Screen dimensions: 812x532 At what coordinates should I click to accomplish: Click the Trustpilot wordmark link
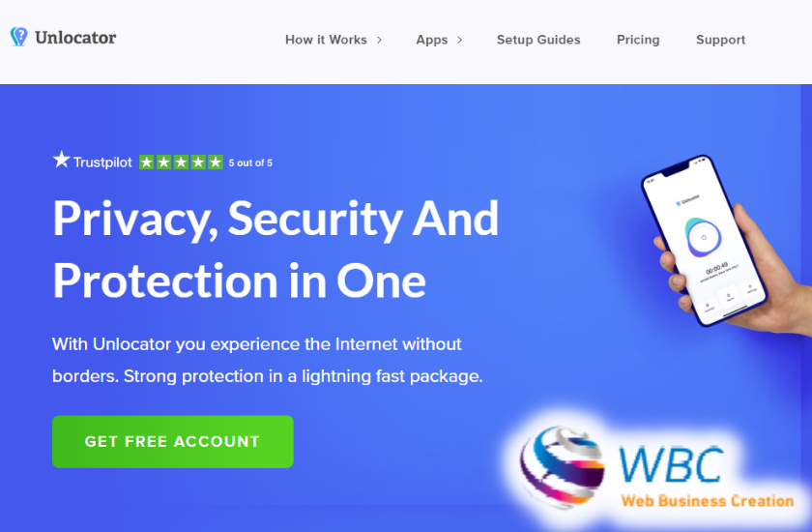(x=102, y=163)
